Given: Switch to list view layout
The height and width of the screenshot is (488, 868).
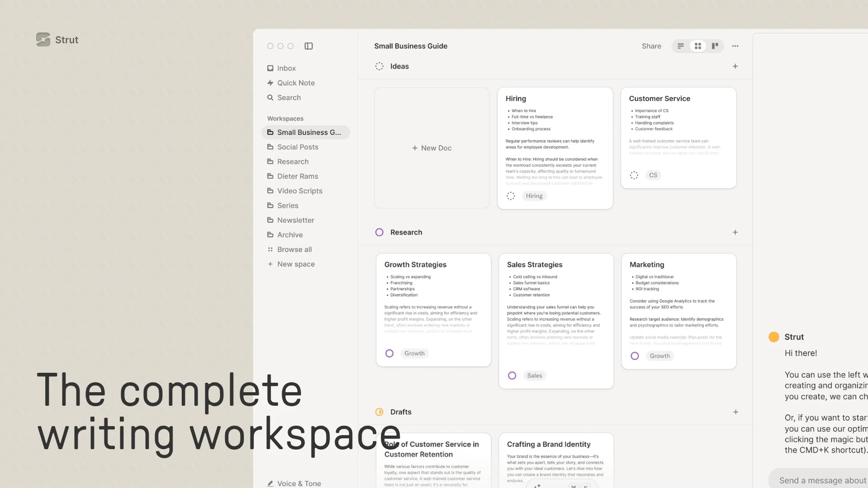Looking at the screenshot, I should point(680,46).
